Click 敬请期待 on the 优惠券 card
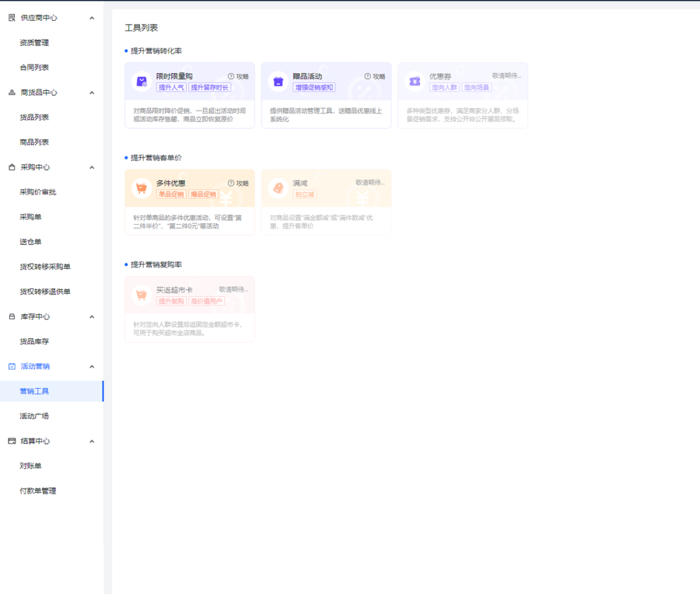Image resolution: width=700 pixels, height=594 pixels. (x=507, y=76)
